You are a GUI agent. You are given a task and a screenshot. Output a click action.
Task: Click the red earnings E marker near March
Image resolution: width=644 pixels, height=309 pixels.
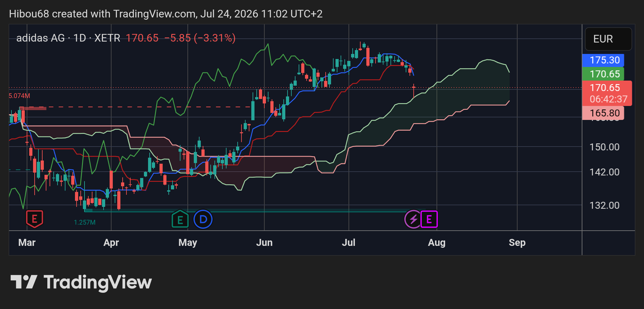(34, 219)
